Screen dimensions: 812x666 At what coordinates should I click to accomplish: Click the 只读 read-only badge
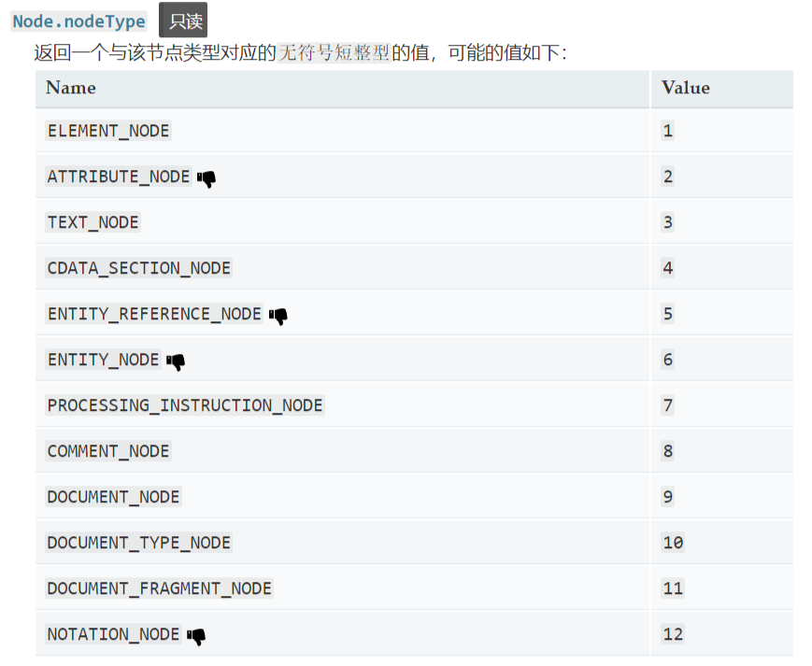[183, 21]
